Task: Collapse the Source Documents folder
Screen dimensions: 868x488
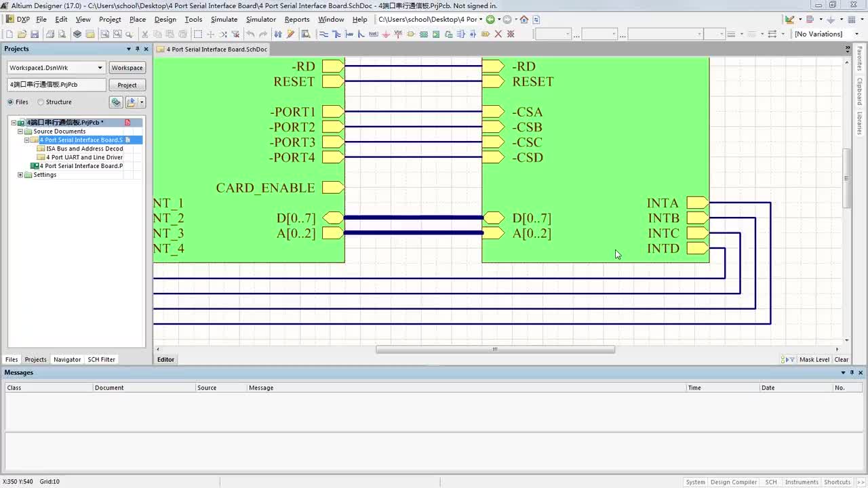Action: click(x=20, y=131)
